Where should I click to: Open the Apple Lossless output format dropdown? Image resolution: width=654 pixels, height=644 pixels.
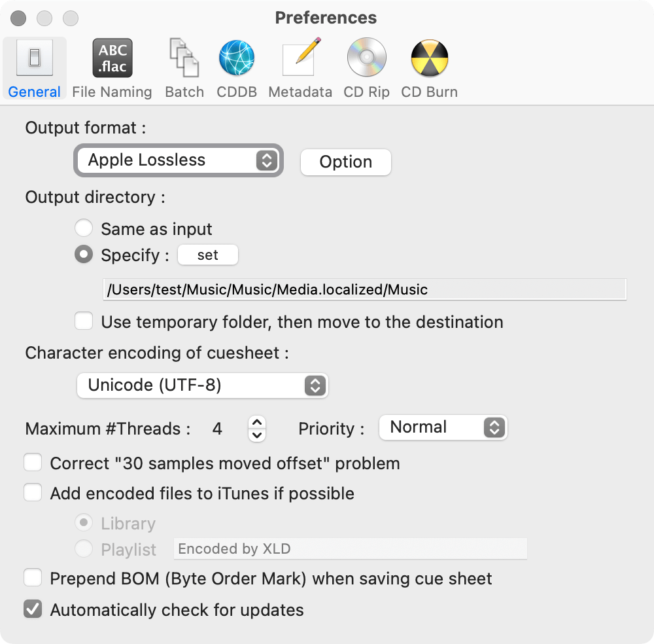coord(179,160)
